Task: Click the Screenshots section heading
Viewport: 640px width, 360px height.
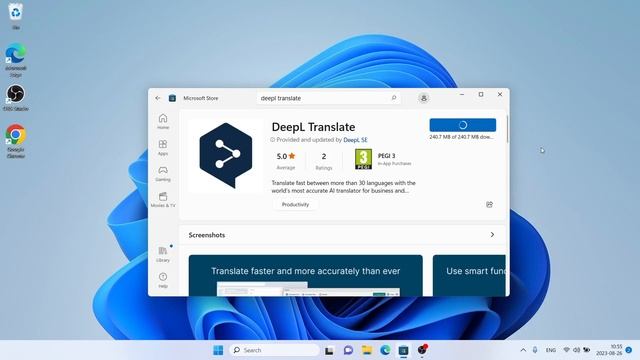Action: 207,235
